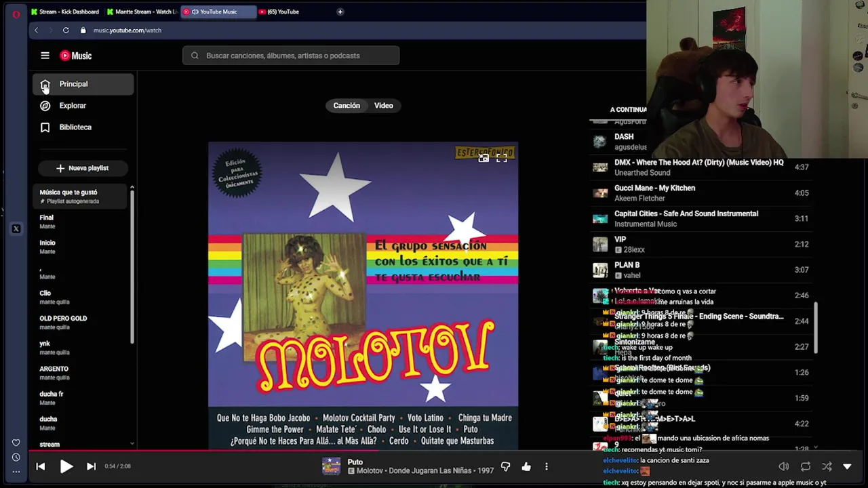This screenshot has width=868, height=488.
Task: Go back with browser back arrow
Action: coord(37,30)
